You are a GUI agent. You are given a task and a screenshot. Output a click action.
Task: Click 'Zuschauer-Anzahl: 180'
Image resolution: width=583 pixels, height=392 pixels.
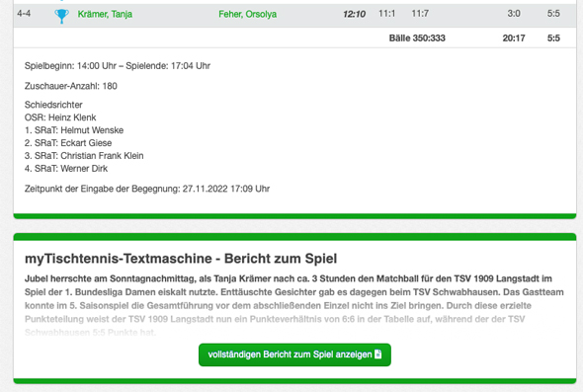pos(70,86)
